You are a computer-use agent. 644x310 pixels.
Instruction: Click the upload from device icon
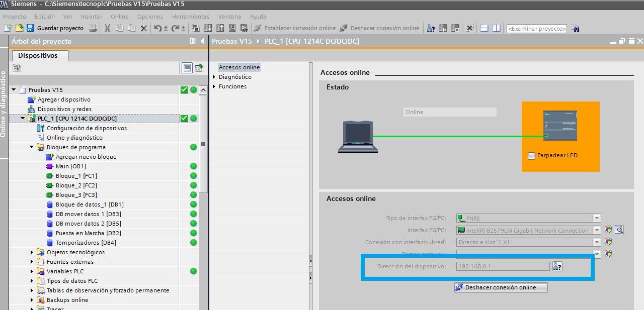coord(220,28)
